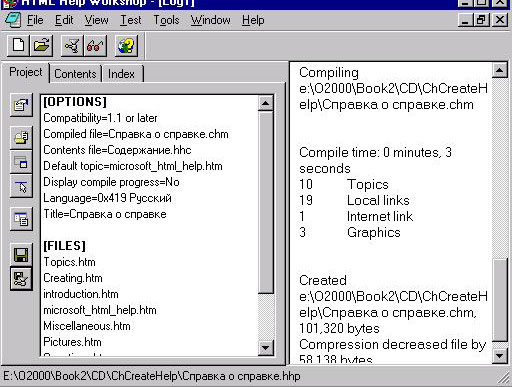Open the Test menu
The image size is (512, 387).
tap(131, 20)
